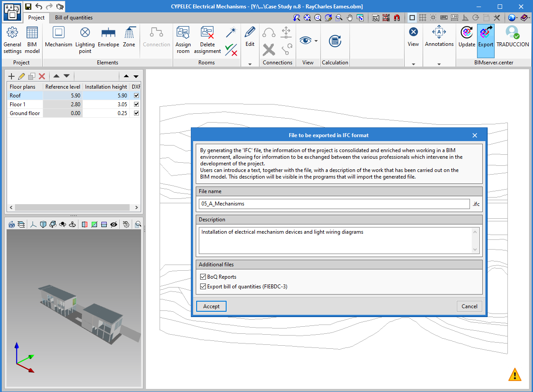533x392 pixels.
Task: Switch to the Project tab
Action: tap(36, 18)
